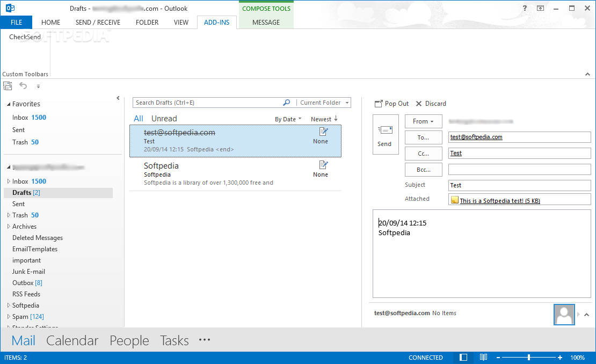Click zoom out minus icon
The height and width of the screenshot is (364, 596).
pos(498,358)
